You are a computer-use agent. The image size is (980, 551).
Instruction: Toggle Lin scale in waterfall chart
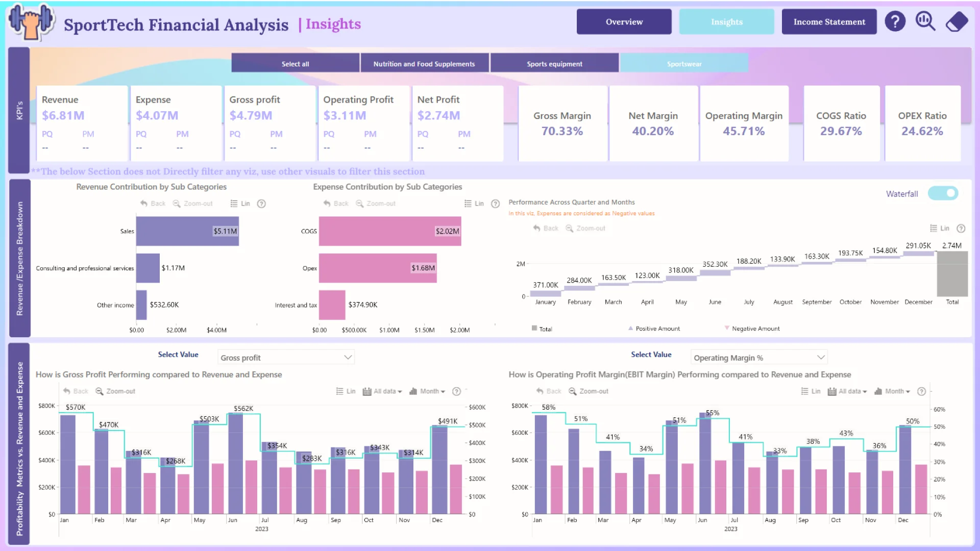coord(940,228)
